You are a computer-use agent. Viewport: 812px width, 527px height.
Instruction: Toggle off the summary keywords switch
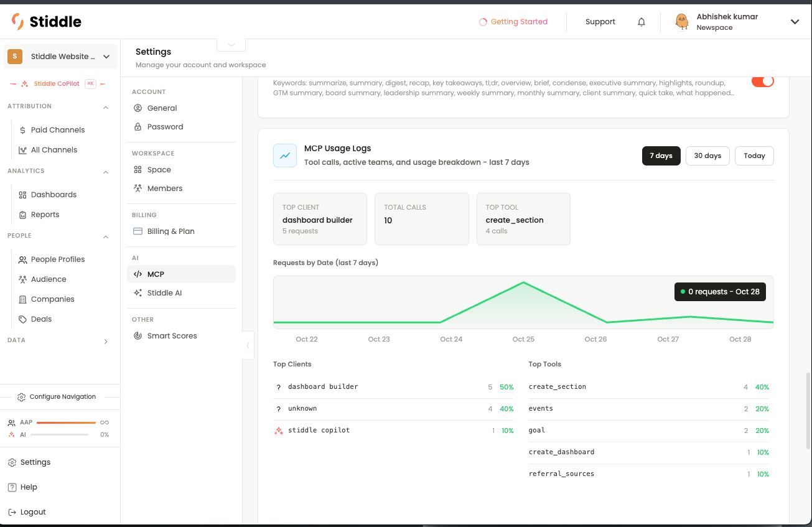pyautogui.click(x=762, y=81)
